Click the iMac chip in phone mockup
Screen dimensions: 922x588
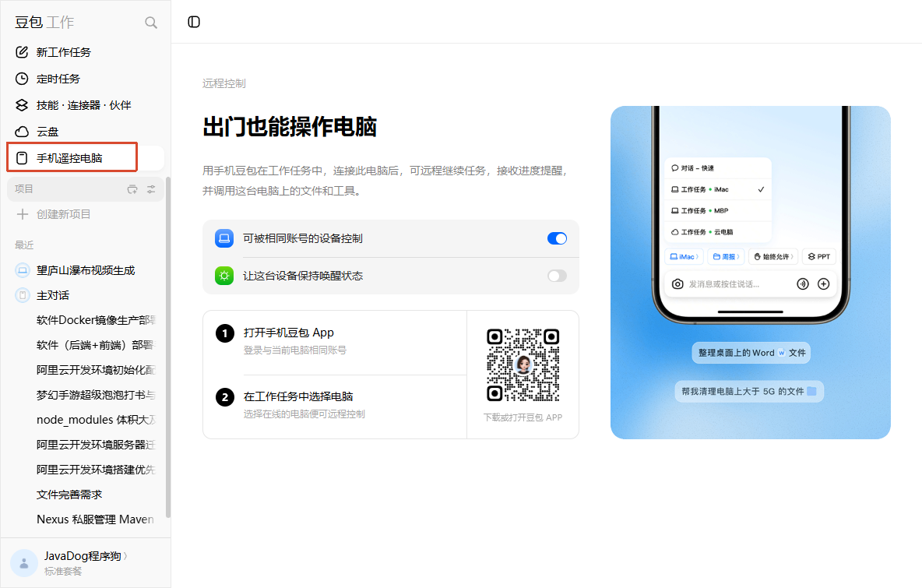pos(684,257)
